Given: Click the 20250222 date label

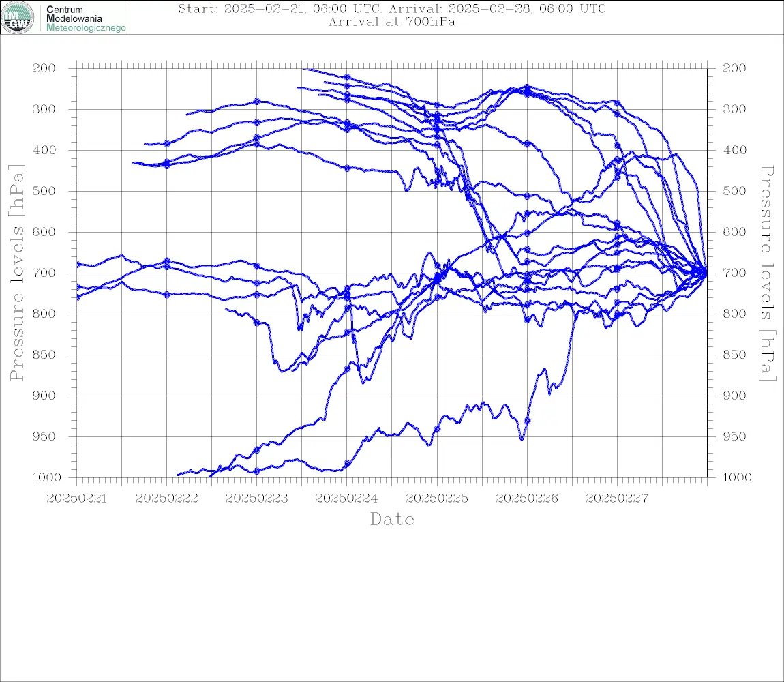Looking at the screenshot, I should pos(166,499).
